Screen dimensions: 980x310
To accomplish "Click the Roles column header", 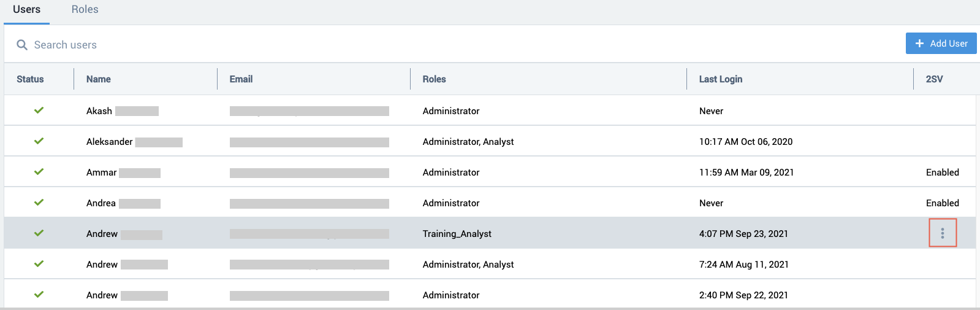I will tap(434, 79).
